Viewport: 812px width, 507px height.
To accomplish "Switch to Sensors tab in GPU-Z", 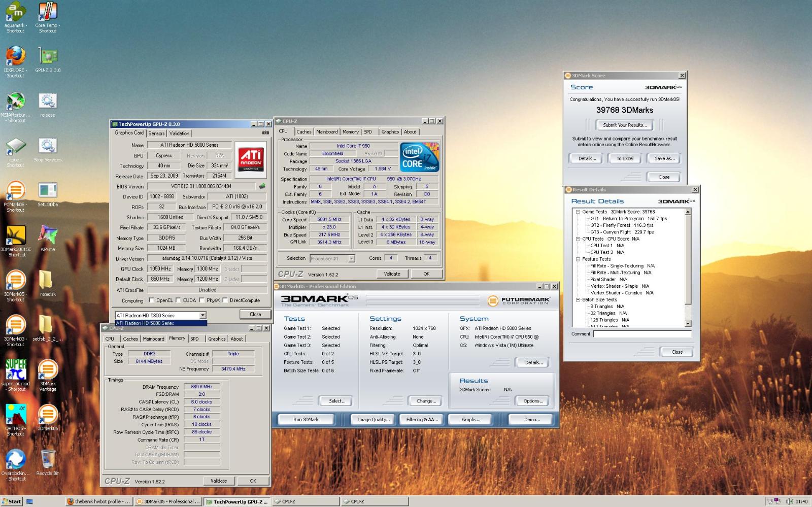I will [156, 133].
